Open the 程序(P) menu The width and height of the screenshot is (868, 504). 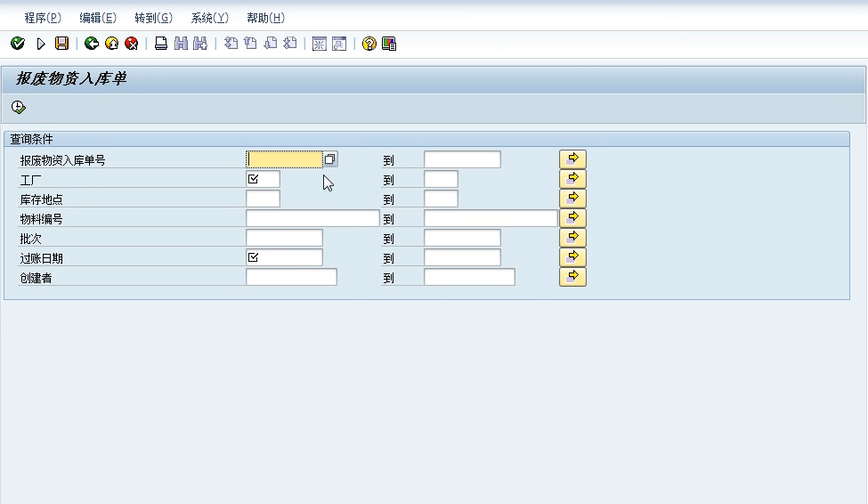point(43,18)
